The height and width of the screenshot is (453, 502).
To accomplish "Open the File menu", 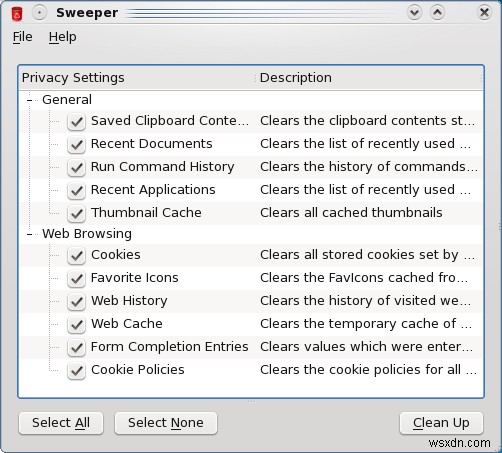I will (23, 37).
